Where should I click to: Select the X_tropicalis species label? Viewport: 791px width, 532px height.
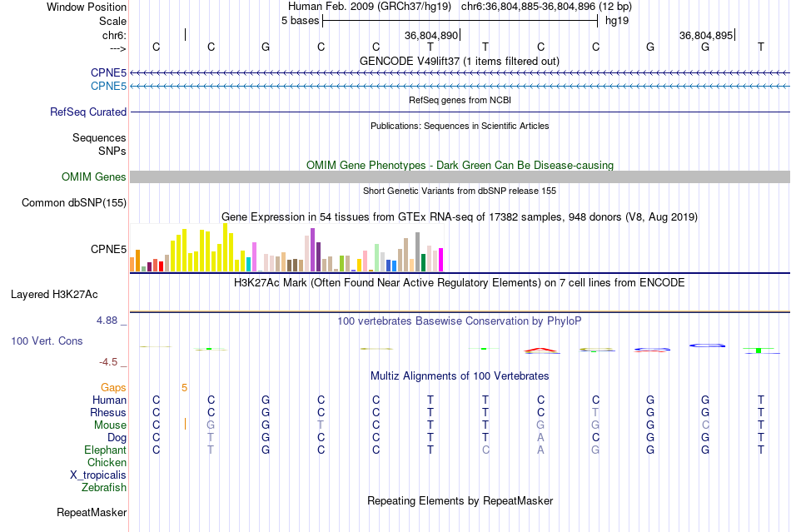click(x=98, y=475)
